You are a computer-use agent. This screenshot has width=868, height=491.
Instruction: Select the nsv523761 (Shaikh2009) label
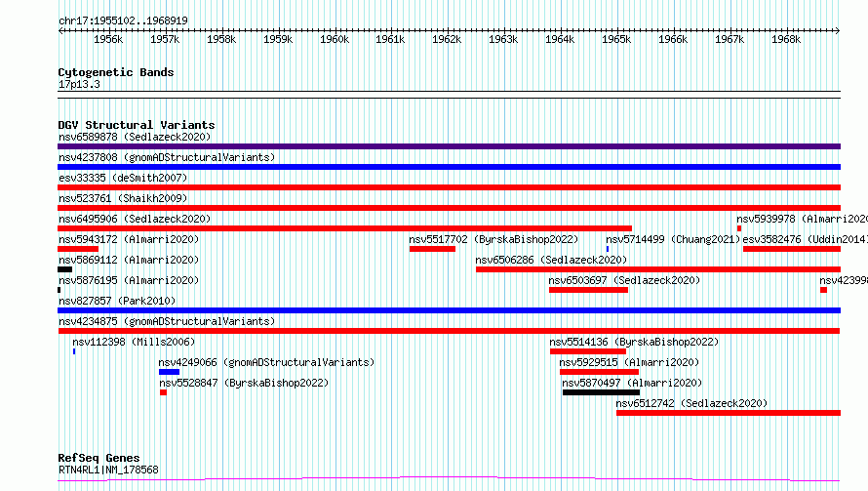pos(123,198)
